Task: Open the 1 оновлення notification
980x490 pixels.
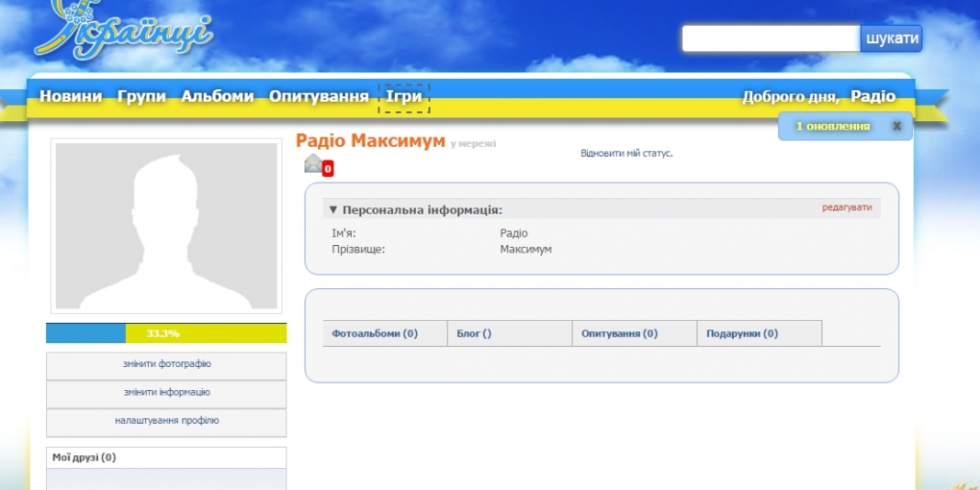Action: 832,126
